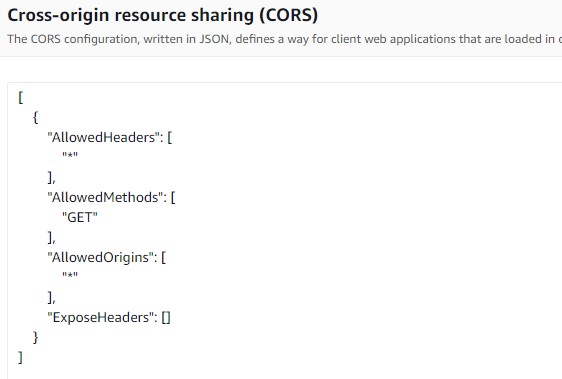The width and height of the screenshot is (562, 379).
Task: Click the "AllowedHeaders" key in JSON
Action: (103, 137)
